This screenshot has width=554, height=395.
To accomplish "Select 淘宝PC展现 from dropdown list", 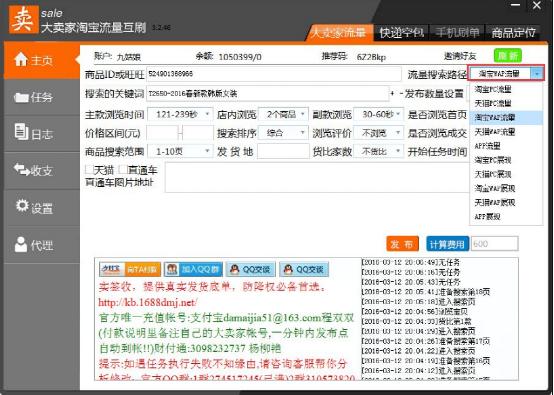I will 506,160.
